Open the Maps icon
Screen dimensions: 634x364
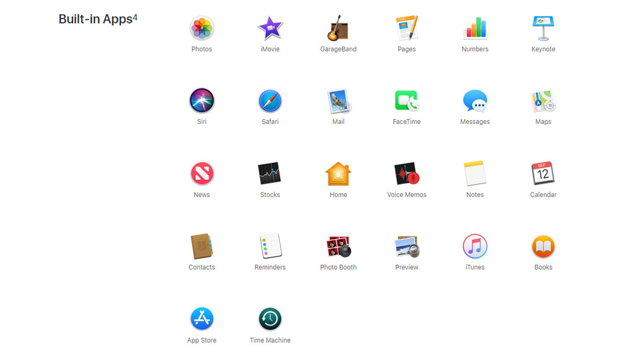544,101
